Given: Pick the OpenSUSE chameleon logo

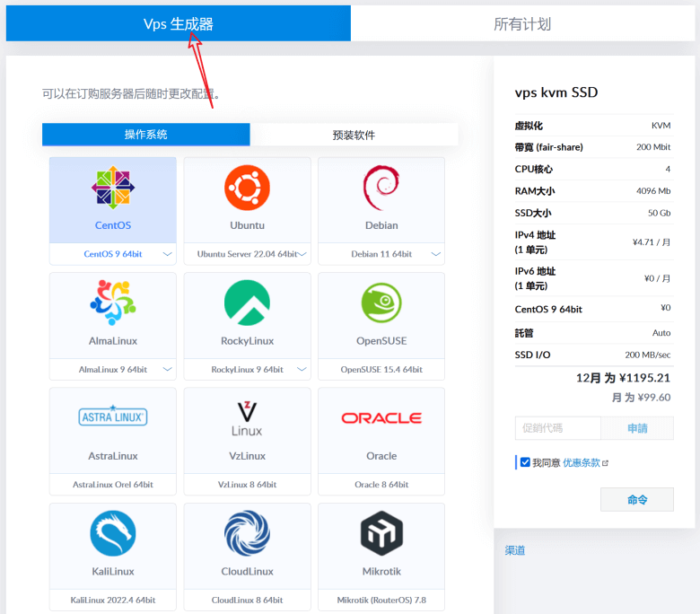Looking at the screenshot, I should [x=381, y=303].
